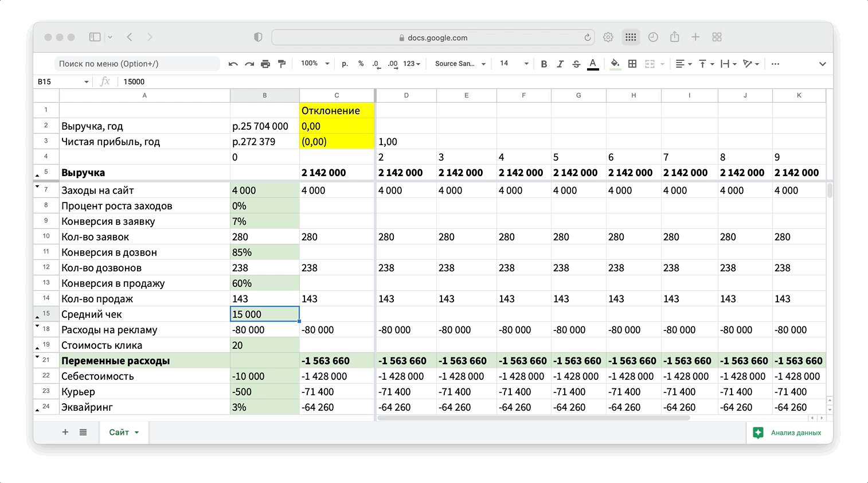The height and width of the screenshot is (483, 868).
Task: Show the list of all sheets
Action: [83, 432]
